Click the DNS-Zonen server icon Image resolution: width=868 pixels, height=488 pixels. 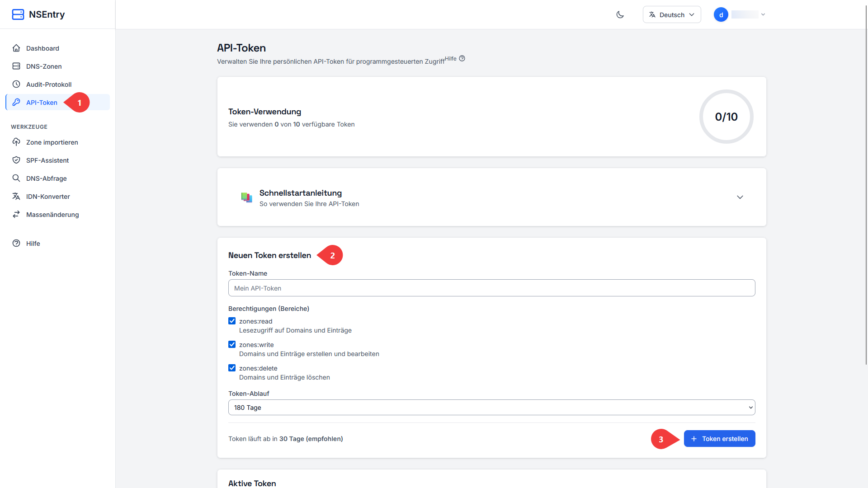pyautogui.click(x=16, y=66)
